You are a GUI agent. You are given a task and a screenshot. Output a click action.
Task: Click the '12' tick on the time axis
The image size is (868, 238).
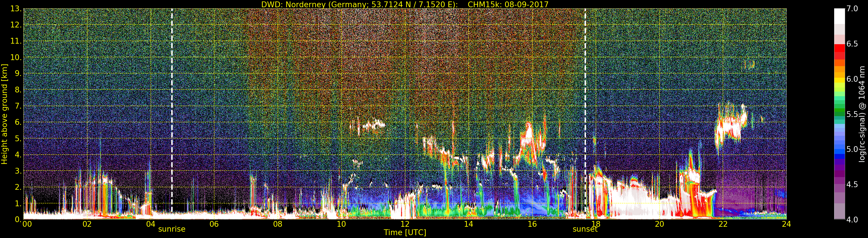405,224
